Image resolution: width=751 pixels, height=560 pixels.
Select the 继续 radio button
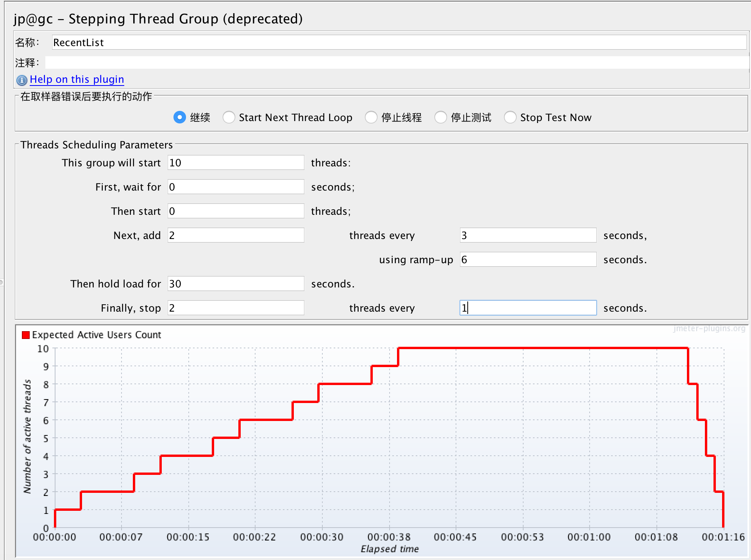pyautogui.click(x=180, y=117)
